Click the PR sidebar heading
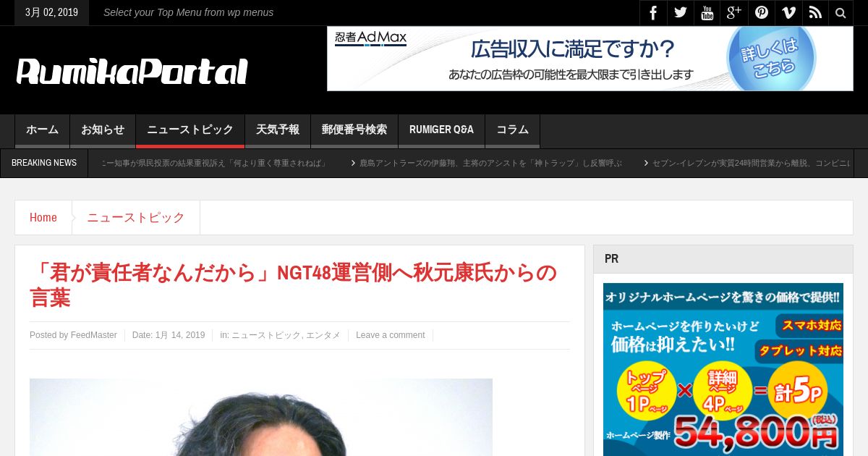The height and width of the screenshot is (456, 868). (x=611, y=258)
